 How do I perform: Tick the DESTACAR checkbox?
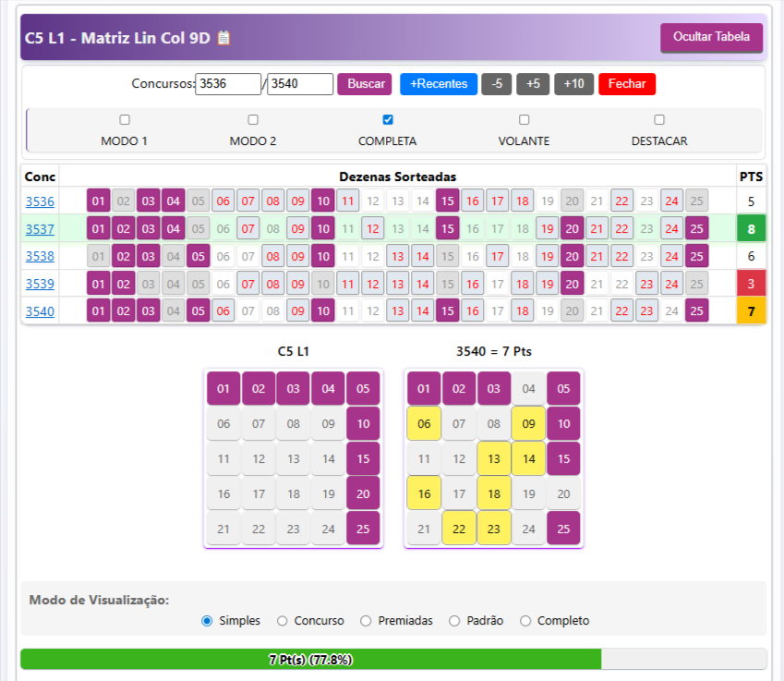(659, 120)
